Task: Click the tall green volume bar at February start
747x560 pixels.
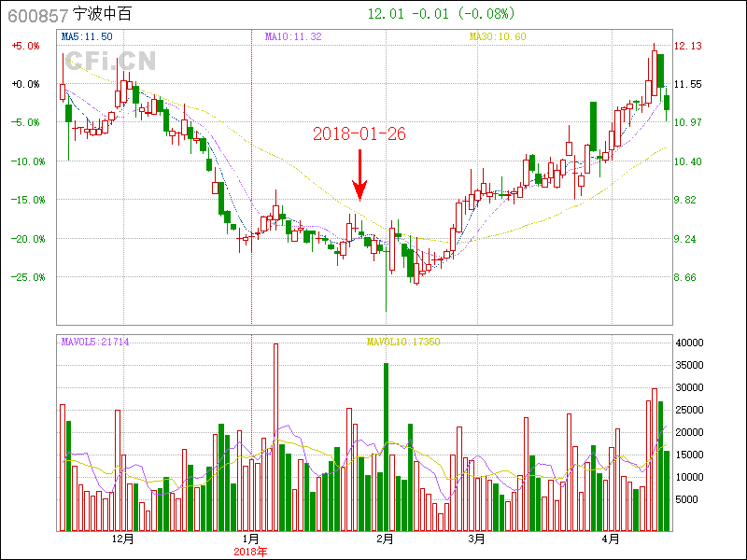Action: tap(386, 447)
